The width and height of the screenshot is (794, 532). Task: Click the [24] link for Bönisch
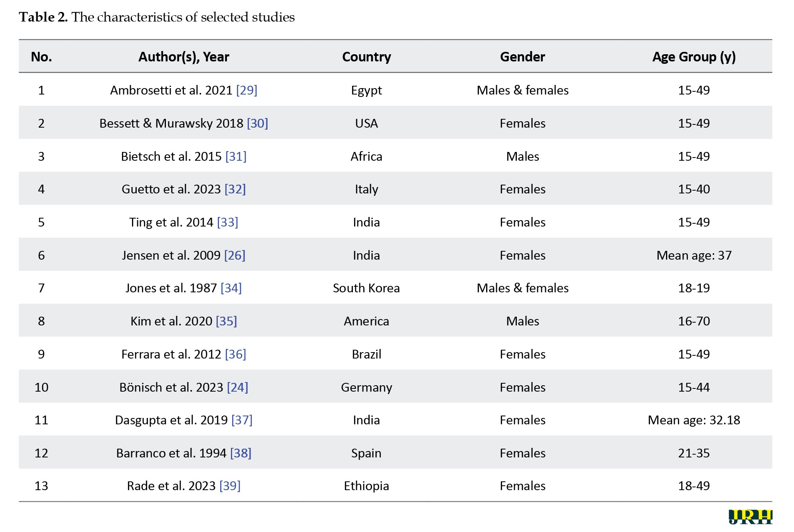point(237,387)
